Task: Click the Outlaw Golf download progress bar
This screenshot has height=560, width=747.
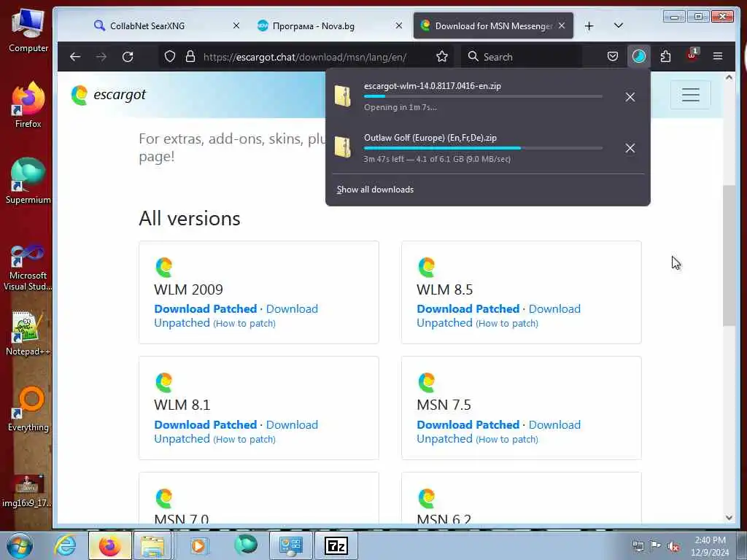Action: [483, 148]
